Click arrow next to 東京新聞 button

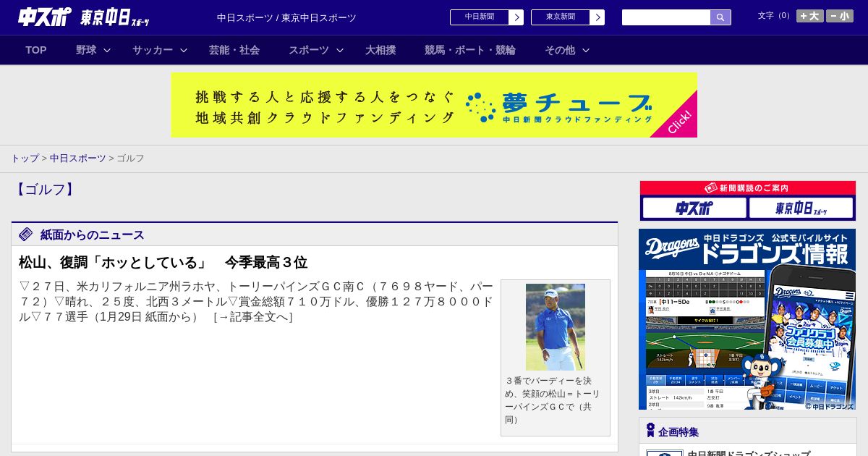597,17
